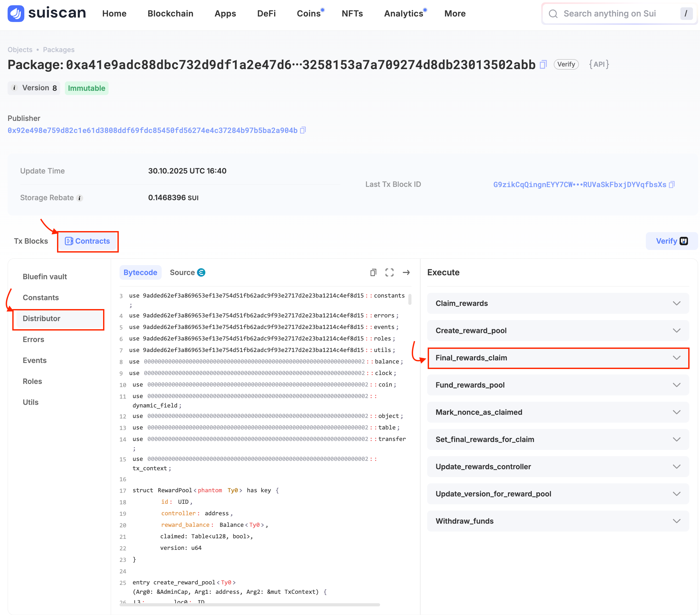Screen dimensions: 700x615
Task: Open the API braces button
Action: coord(599,64)
